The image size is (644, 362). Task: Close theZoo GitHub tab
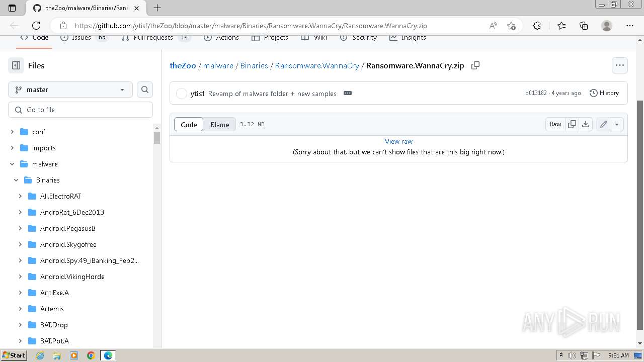pos(136,8)
